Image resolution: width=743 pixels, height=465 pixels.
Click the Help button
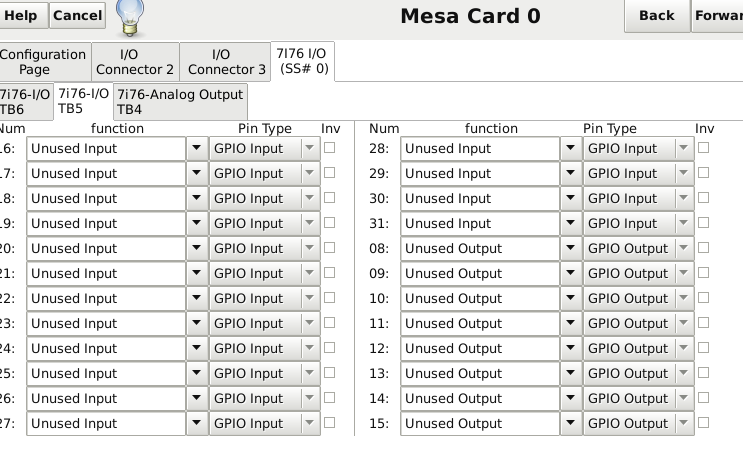pyautogui.click(x=22, y=15)
